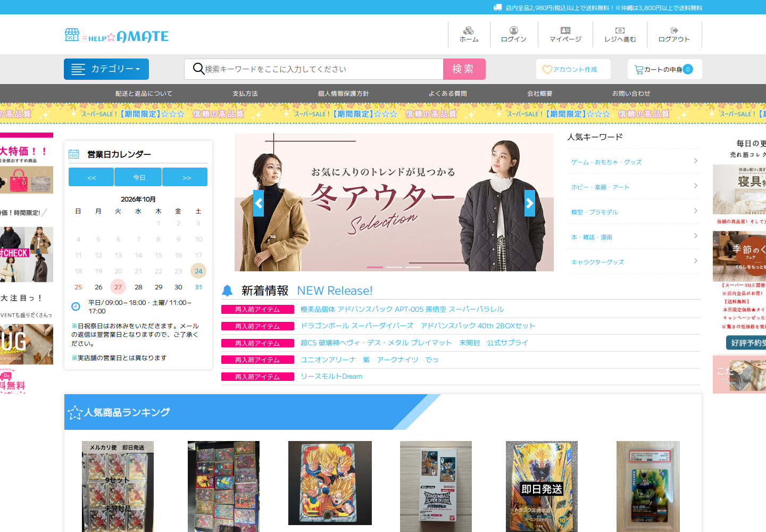
Task: Open マイページ my page icon
Action: [565, 30]
